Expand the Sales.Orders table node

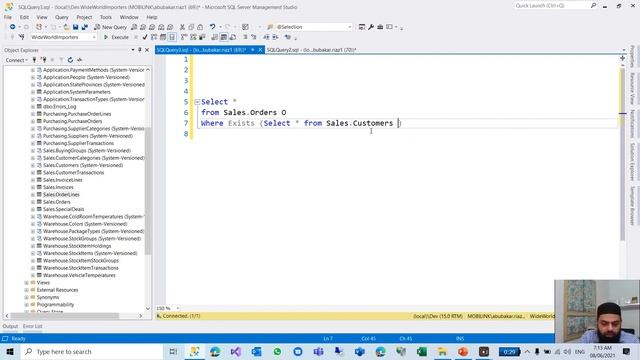coord(33,202)
